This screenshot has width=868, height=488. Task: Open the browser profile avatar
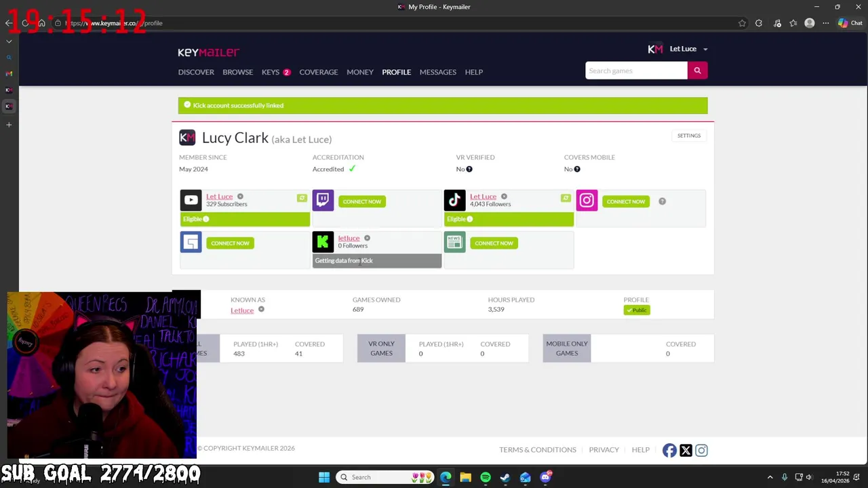click(809, 23)
